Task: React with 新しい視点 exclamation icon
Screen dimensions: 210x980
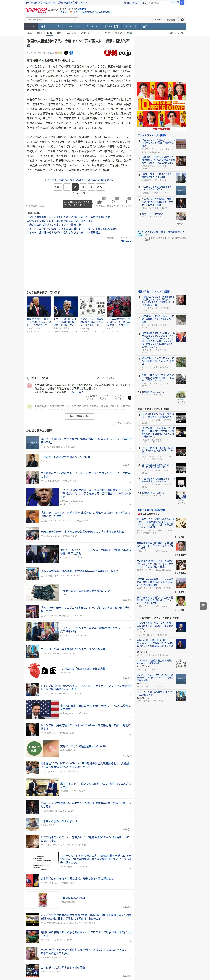Action: [x=127, y=203]
